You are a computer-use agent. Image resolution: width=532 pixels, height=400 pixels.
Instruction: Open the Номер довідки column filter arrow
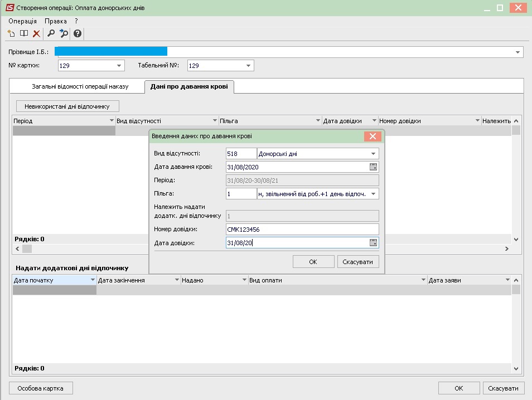click(x=477, y=121)
